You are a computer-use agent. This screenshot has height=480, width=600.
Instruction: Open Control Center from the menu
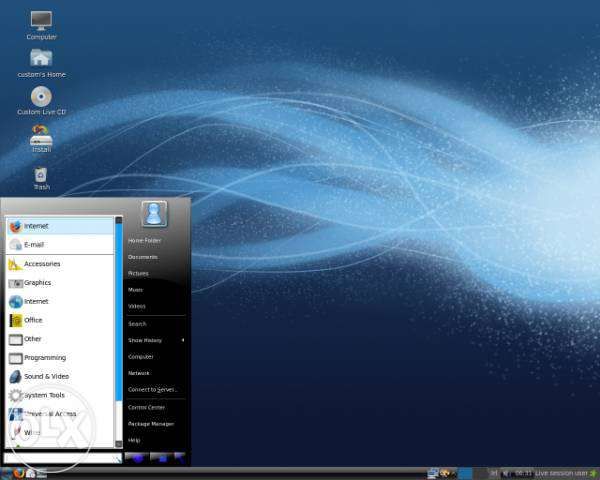[x=146, y=407]
